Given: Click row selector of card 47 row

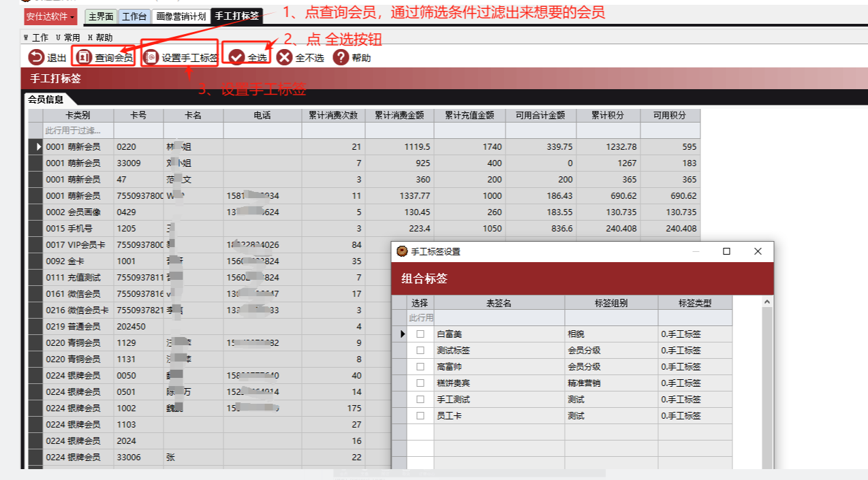Looking at the screenshot, I should (x=35, y=179).
